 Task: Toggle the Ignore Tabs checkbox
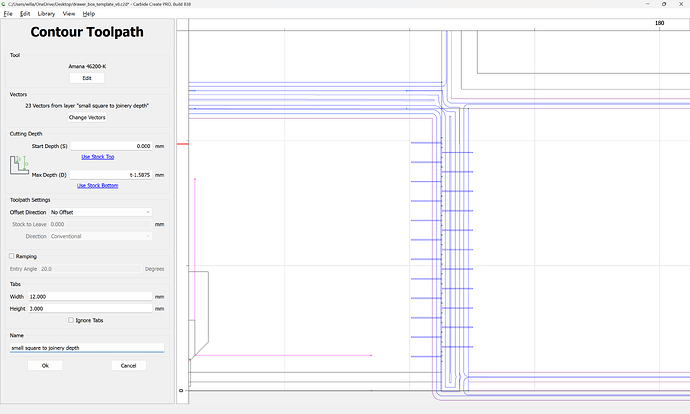(70, 320)
